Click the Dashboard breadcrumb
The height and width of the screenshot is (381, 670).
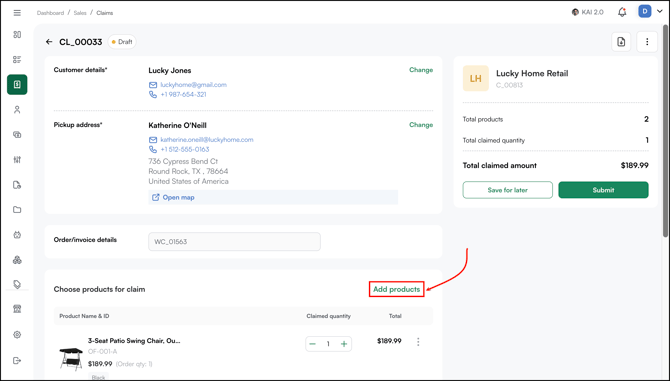(50, 13)
